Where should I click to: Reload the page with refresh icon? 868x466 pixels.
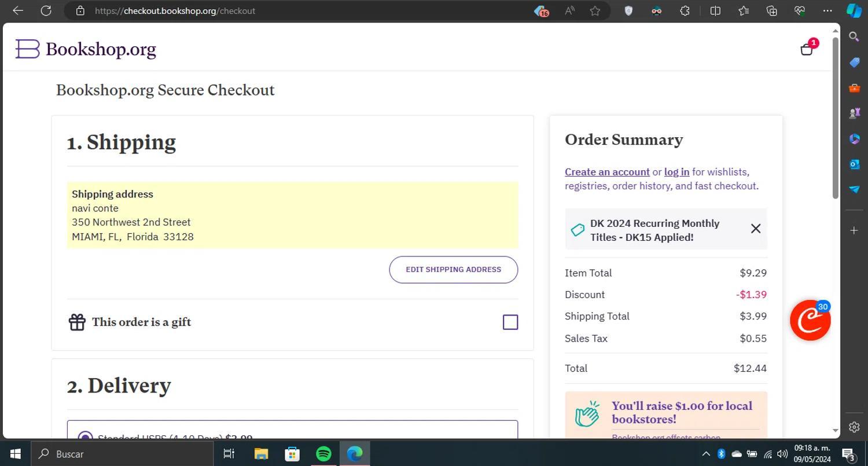(46, 10)
